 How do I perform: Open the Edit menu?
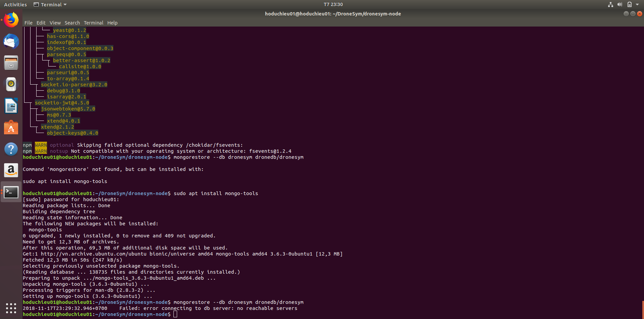(41, 22)
